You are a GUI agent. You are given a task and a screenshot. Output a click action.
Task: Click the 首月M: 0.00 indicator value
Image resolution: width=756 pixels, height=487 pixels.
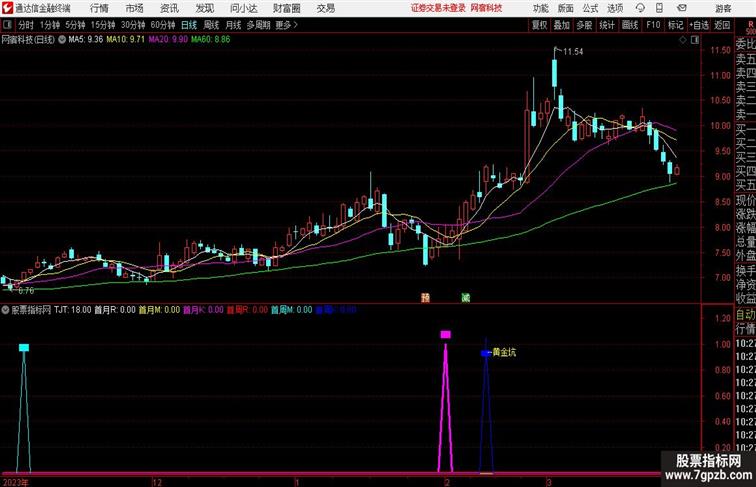(159, 310)
